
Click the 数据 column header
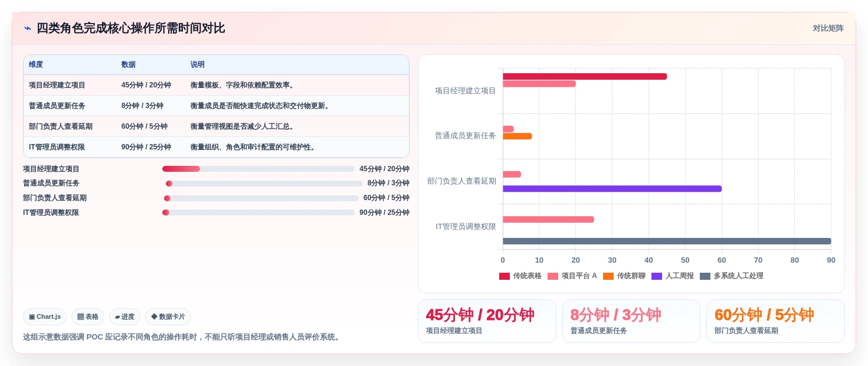(129, 64)
